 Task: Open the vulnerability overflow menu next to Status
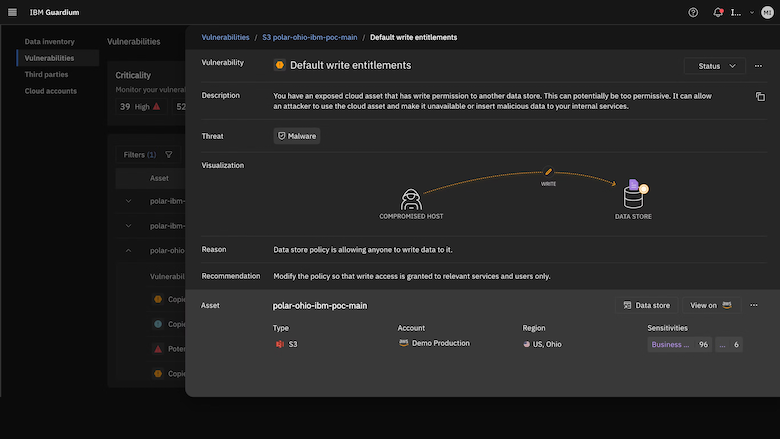(758, 66)
